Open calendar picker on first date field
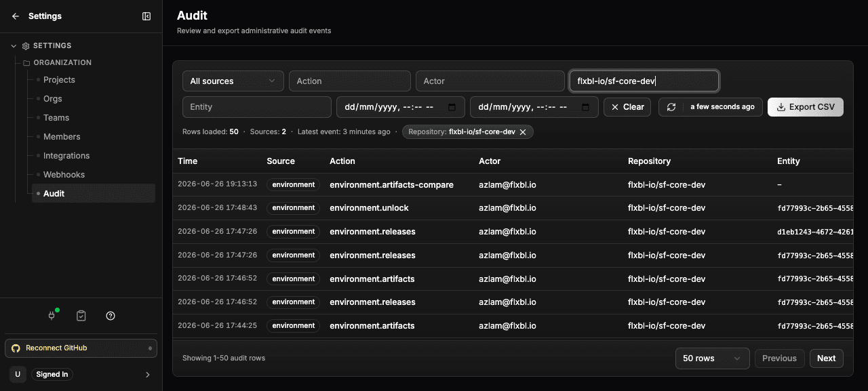Screen dimensions: 868x391 452,107
